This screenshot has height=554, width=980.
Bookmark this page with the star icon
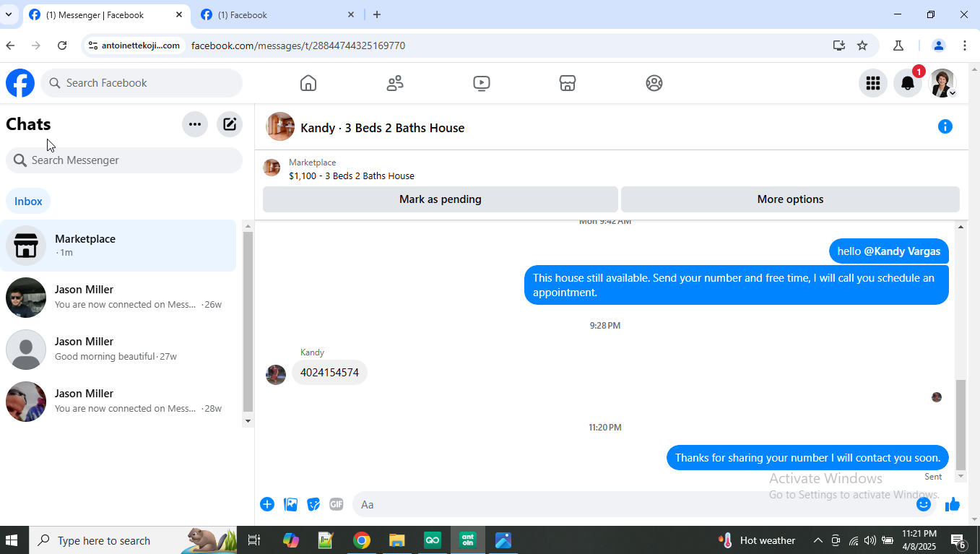pyautogui.click(x=862, y=46)
